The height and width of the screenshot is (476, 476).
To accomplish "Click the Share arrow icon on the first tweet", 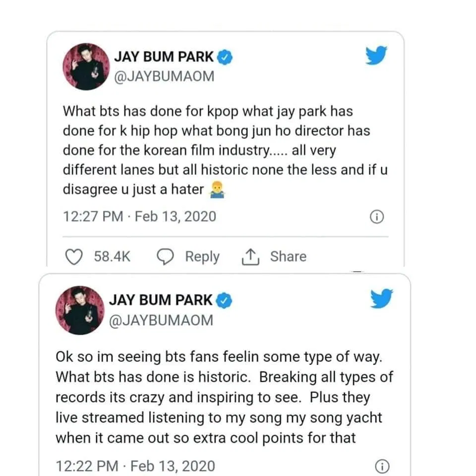I will tap(252, 256).
